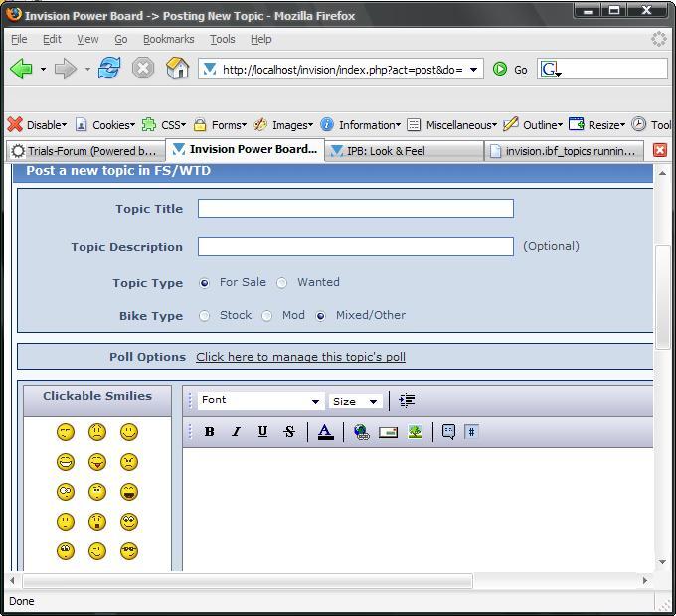Open the Disable dropdown in developer toolbar
The image size is (676, 616).
[x=38, y=125]
